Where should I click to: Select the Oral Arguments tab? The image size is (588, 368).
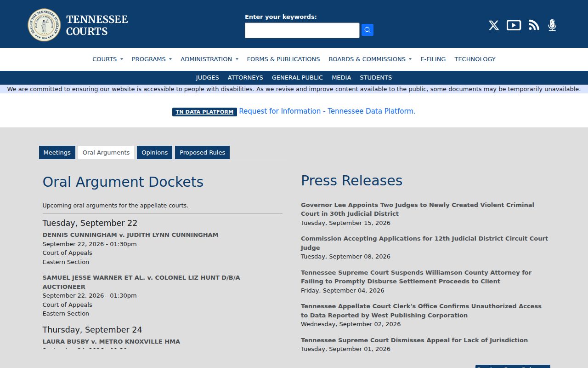click(106, 152)
